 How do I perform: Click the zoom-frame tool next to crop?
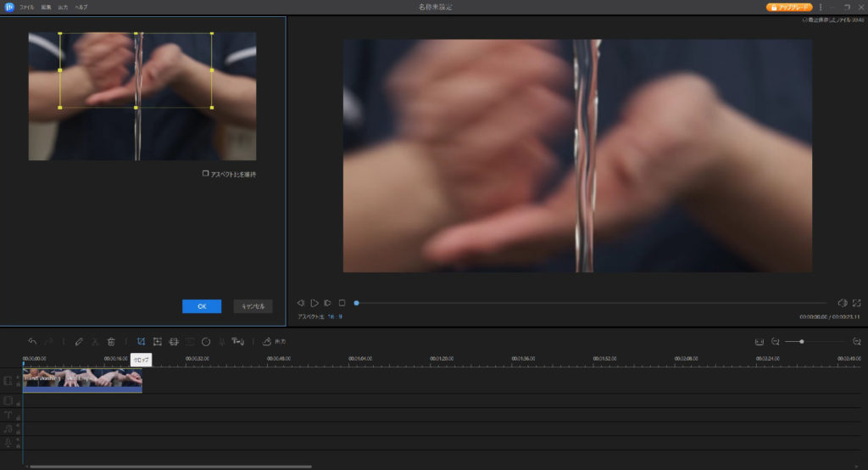pyautogui.click(x=157, y=341)
